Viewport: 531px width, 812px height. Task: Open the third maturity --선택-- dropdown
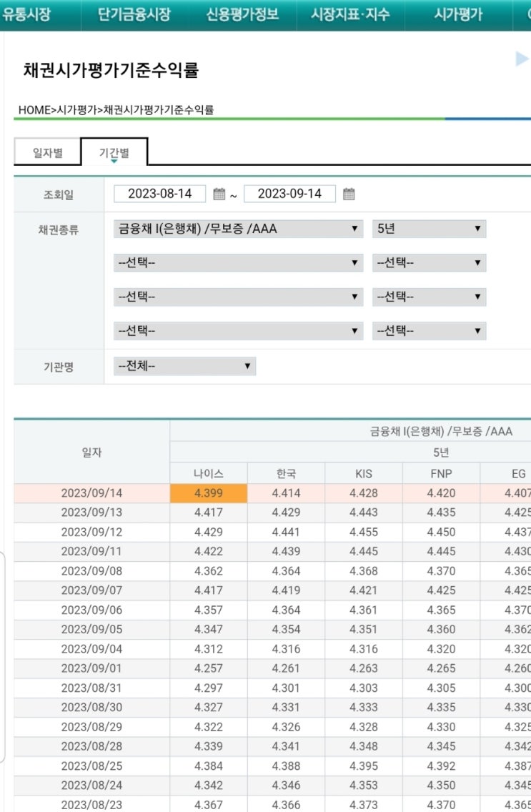[x=429, y=297]
